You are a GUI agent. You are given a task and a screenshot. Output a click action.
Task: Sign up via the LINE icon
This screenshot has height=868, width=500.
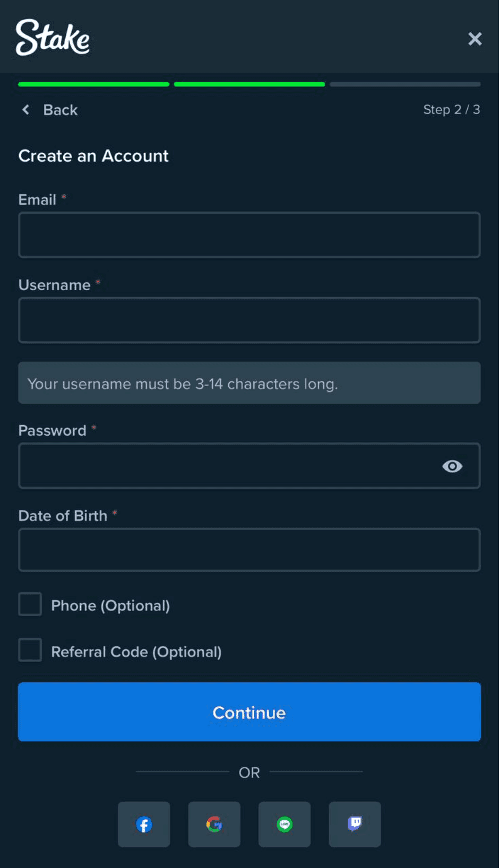point(285,824)
